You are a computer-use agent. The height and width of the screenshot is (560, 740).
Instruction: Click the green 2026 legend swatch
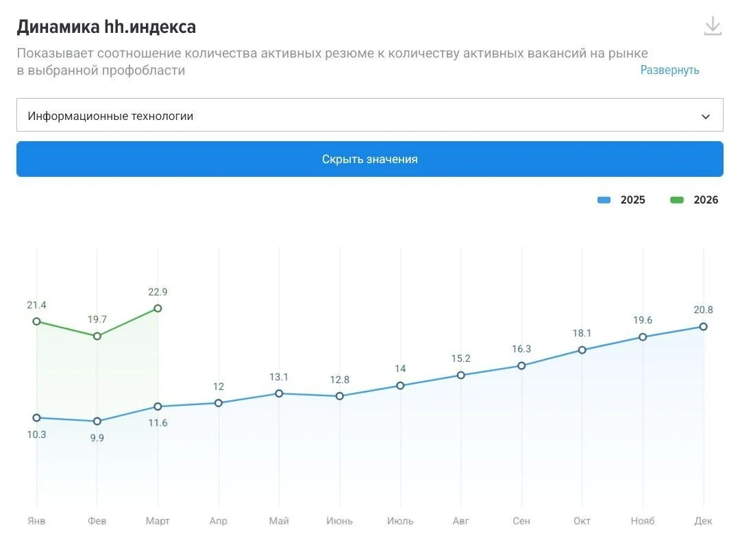point(677,200)
